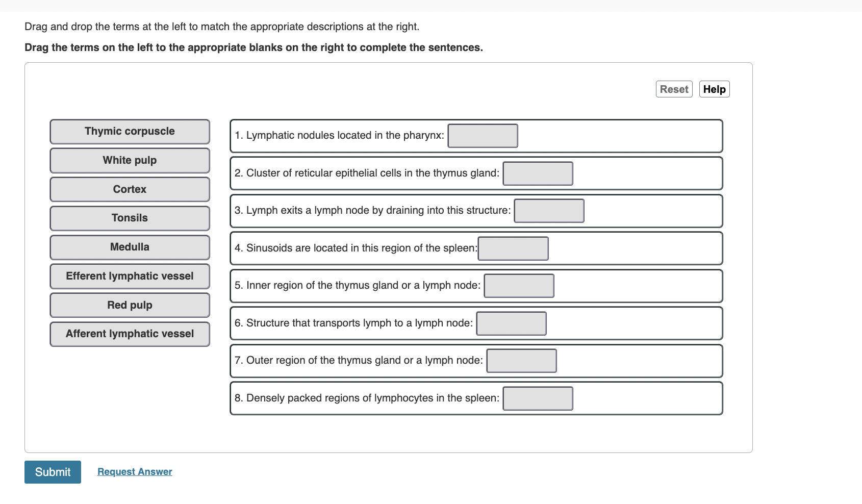862x504 pixels.
Task: Open the Help dialog
Action: (714, 89)
